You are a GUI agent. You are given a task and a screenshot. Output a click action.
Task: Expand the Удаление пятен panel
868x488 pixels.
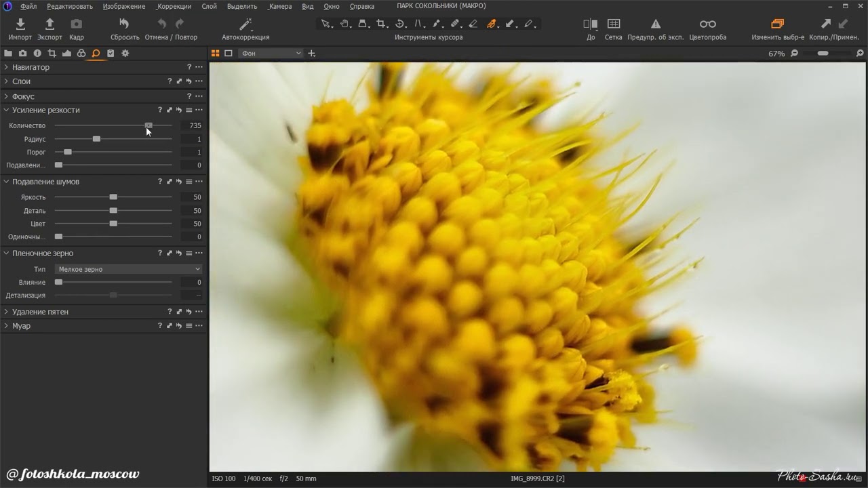click(6, 312)
